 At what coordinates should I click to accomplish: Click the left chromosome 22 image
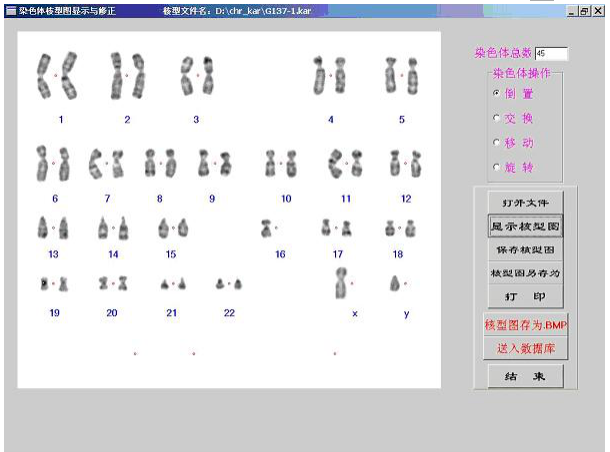point(221,284)
